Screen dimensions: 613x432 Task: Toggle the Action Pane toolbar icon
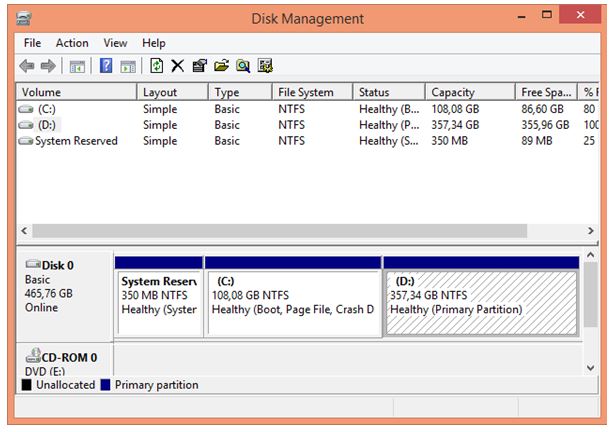click(x=128, y=66)
